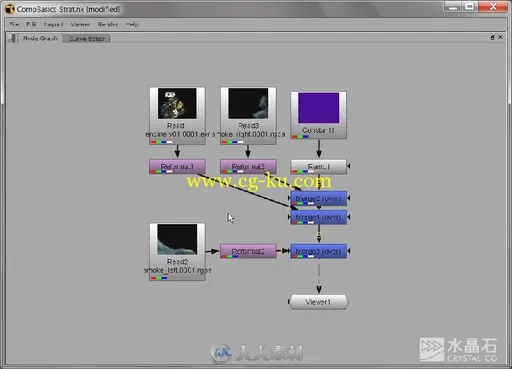Select the Merge2 (over) node
Image resolution: width=512 pixels, height=369 pixels.
tap(318, 198)
